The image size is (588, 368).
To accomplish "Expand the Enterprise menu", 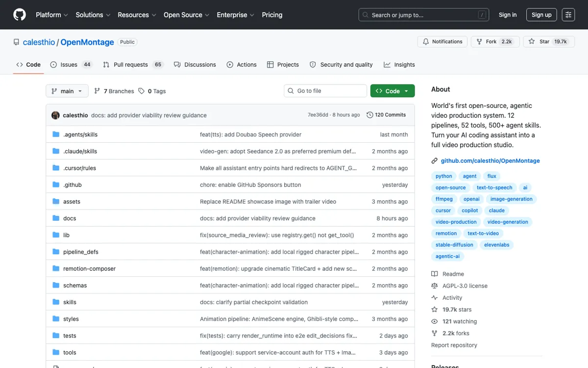I will click(236, 15).
